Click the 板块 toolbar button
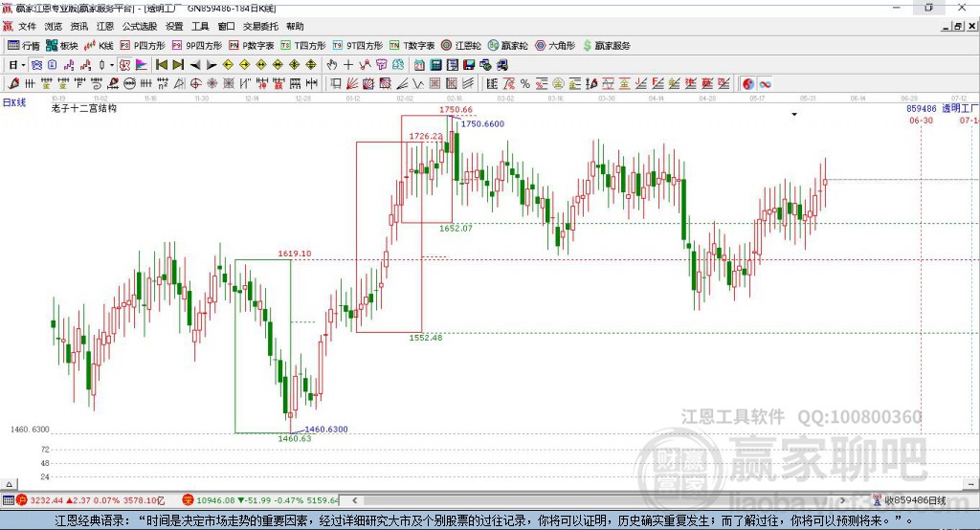Viewport: 980px width, 530px height. (61, 46)
